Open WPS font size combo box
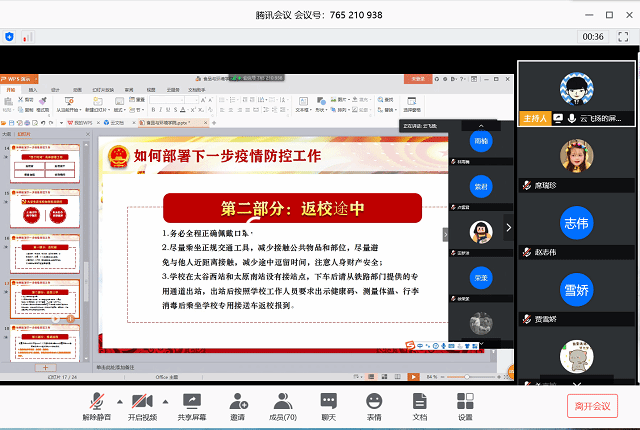640x430 pixels. (x=192, y=100)
